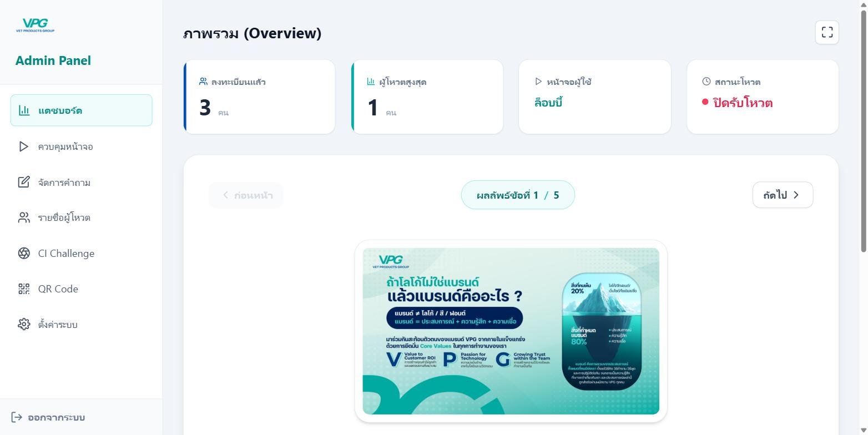Click the chevron arrow inside ถัดไป button

pos(796,195)
